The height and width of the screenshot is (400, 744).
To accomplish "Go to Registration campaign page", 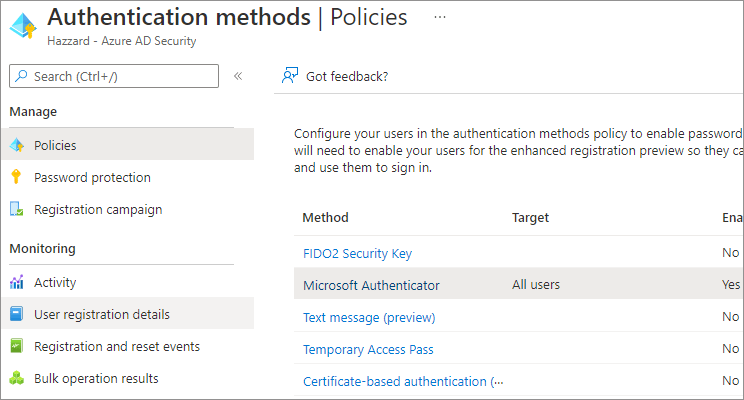I will pyautogui.click(x=98, y=210).
